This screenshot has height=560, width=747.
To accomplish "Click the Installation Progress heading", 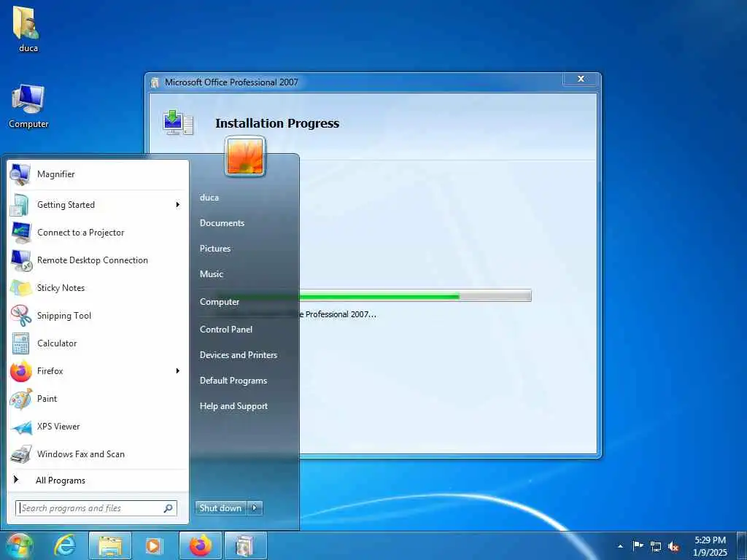I will coord(277,123).
